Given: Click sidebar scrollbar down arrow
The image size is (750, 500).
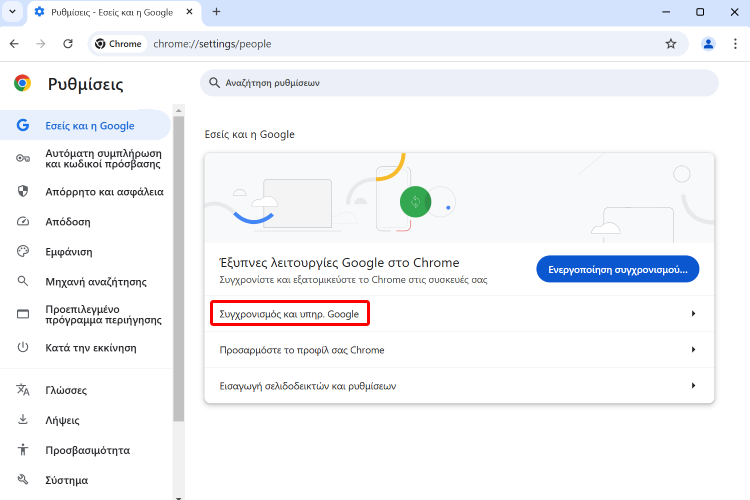Looking at the screenshot, I should click(178, 497).
